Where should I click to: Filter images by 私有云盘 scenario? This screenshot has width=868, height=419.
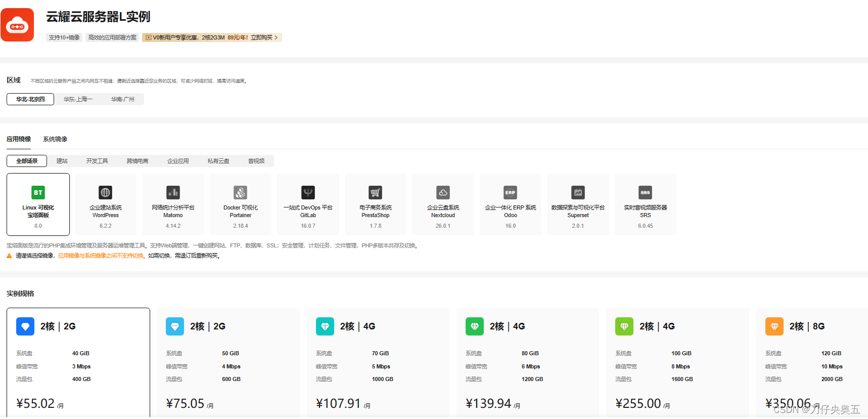click(x=218, y=161)
